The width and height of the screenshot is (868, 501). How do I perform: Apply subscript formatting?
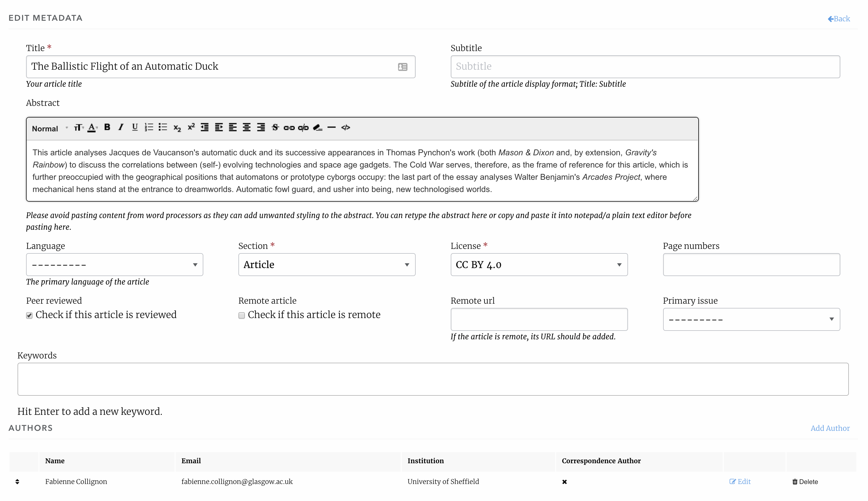(x=177, y=128)
